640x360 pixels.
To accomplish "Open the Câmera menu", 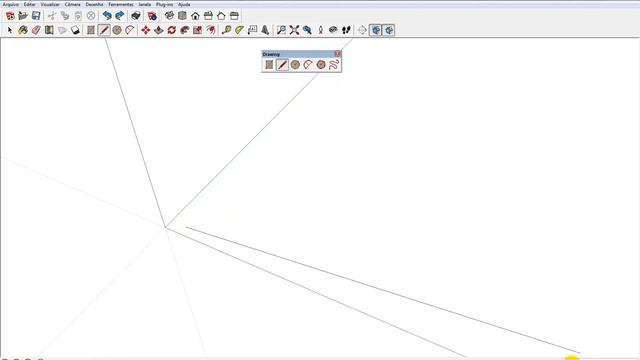I will (x=73, y=4).
